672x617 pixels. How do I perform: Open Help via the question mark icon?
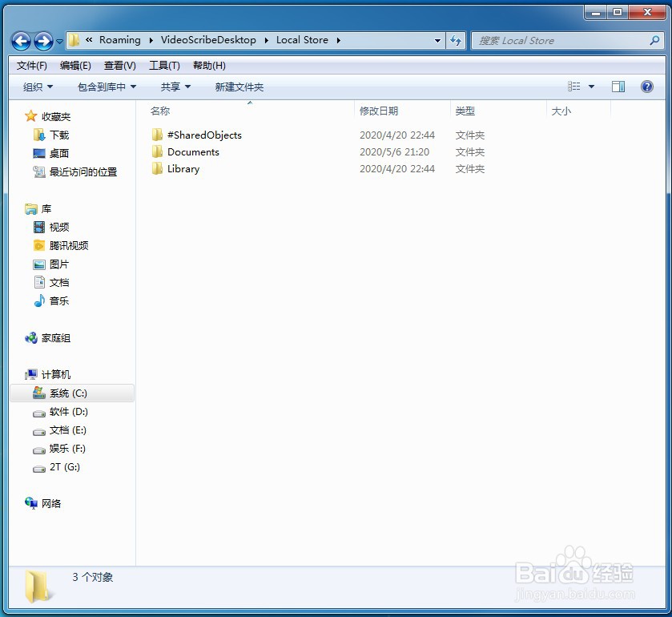[x=646, y=86]
